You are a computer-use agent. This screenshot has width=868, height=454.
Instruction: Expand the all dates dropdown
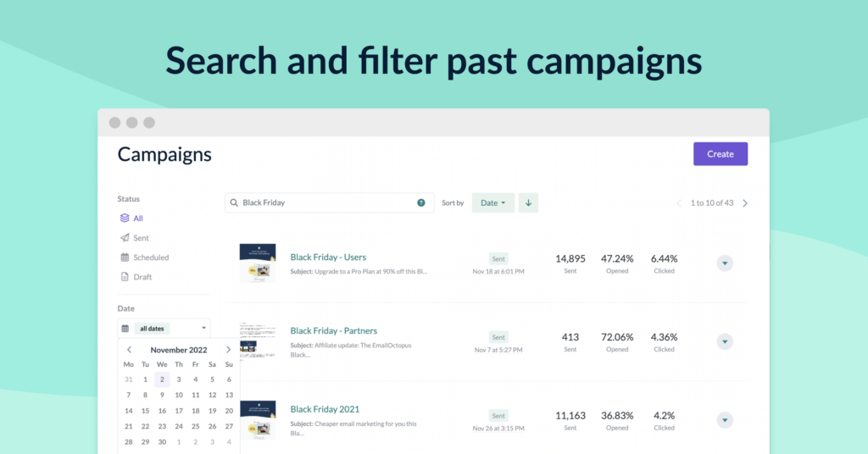coord(164,328)
